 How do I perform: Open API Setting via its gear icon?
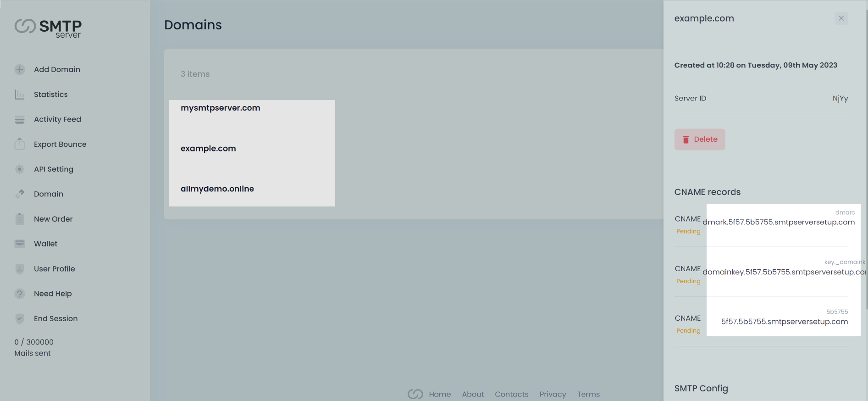pos(20,169)
